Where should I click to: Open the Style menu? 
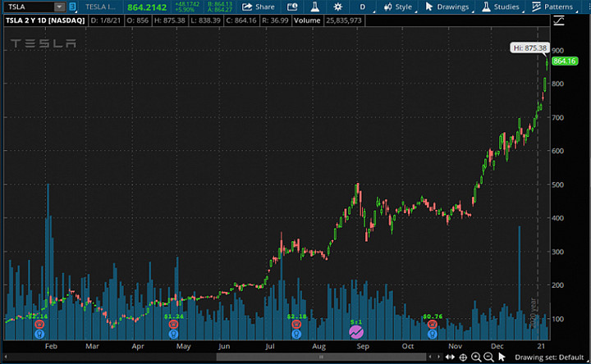[398, 7]
